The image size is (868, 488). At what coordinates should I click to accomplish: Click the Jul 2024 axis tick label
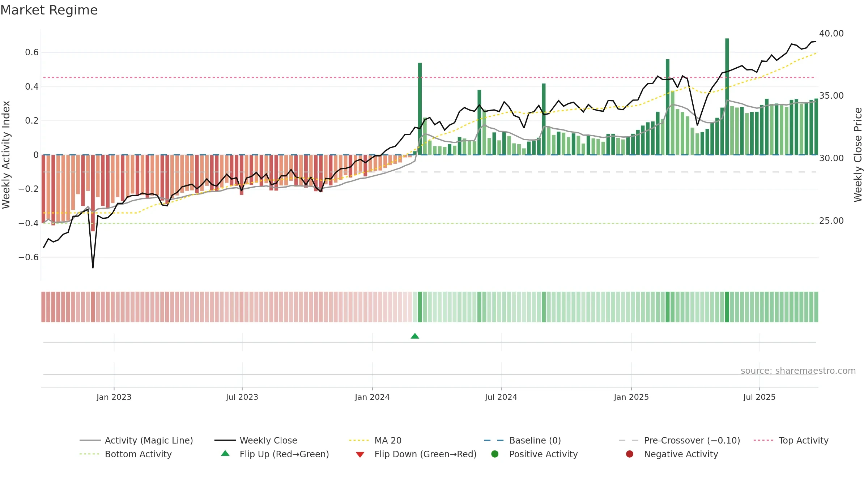(x=501, y=397)
